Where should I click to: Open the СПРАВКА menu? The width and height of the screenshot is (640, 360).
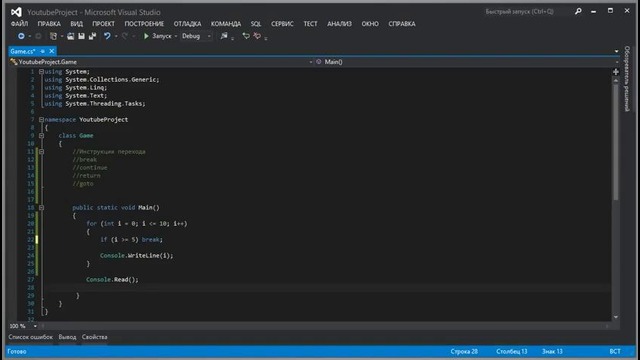402,24
